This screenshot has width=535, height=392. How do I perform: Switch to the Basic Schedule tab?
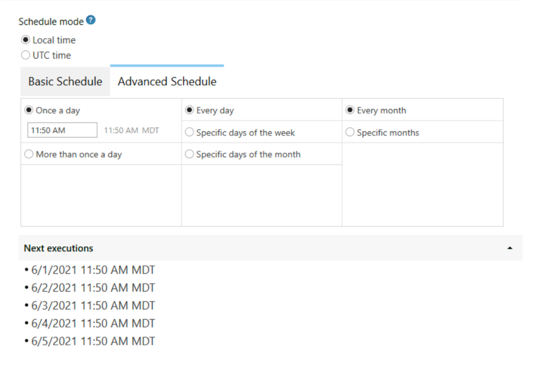65,81
